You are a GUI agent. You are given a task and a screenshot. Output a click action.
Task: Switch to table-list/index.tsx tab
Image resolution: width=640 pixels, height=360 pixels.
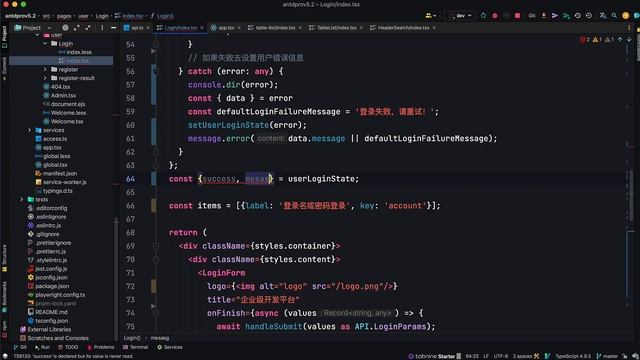tap(275, 28)
